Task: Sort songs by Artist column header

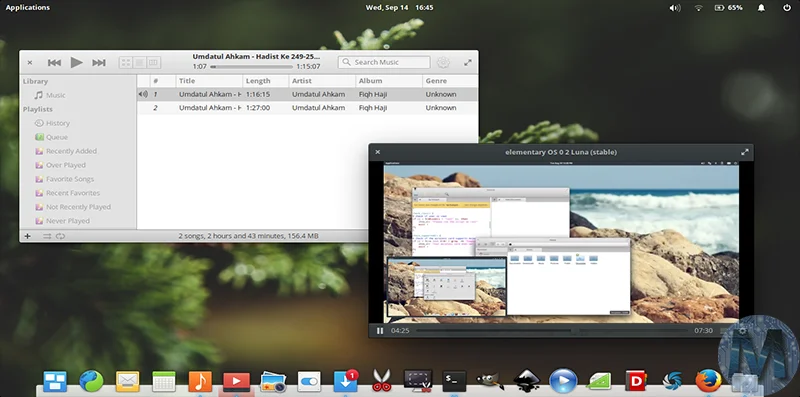Action: tap(322, 81)
